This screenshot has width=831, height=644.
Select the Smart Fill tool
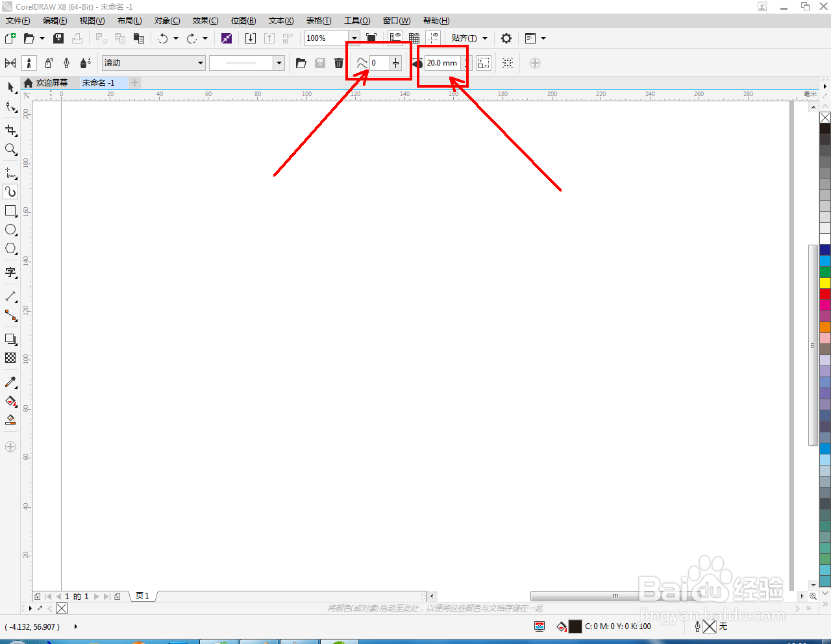click(10, 420)
